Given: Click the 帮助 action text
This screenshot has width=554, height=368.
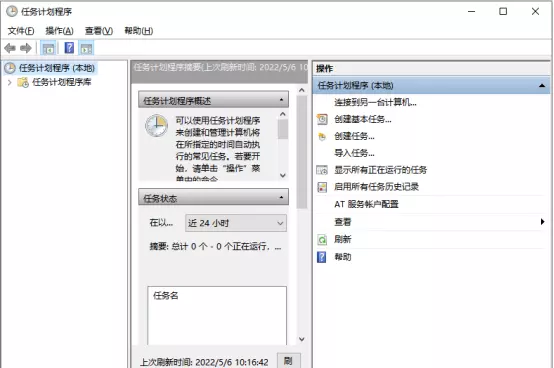Looking at the screenshot, I should pos(343,257).
